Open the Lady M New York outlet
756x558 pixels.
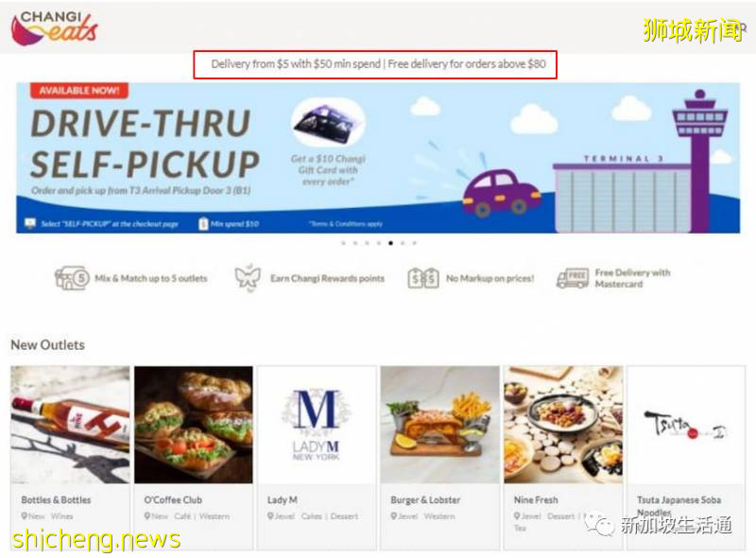(317, 458)
